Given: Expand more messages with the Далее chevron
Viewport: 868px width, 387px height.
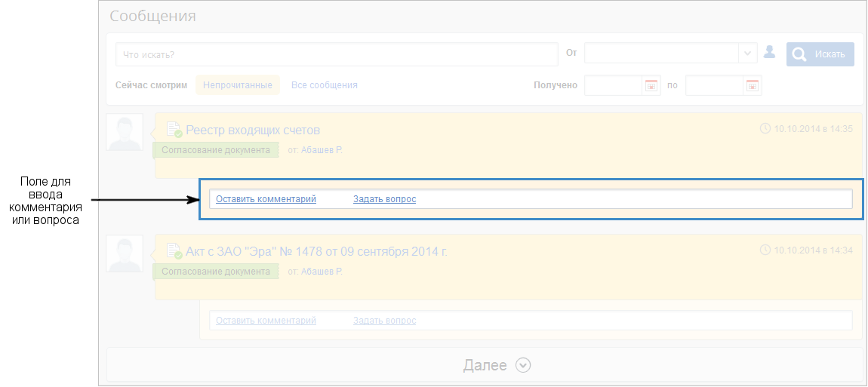Looking at the screenshot, I should (524, 365).
